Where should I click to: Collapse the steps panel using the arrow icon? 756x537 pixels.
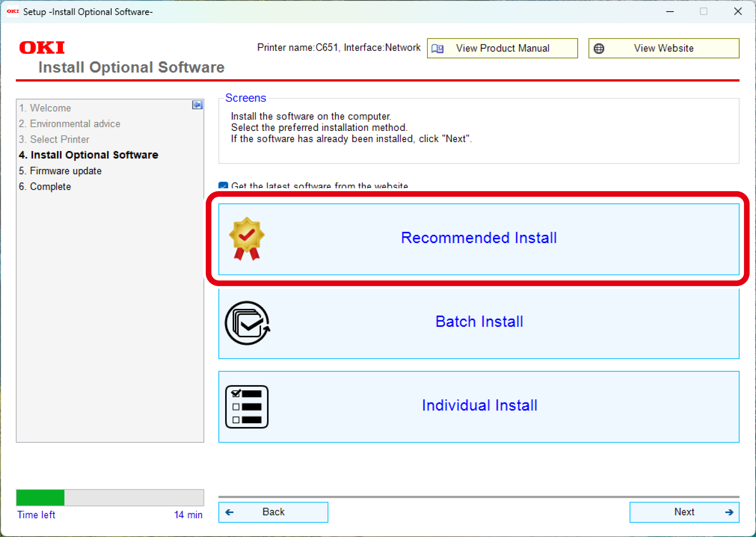197,105
